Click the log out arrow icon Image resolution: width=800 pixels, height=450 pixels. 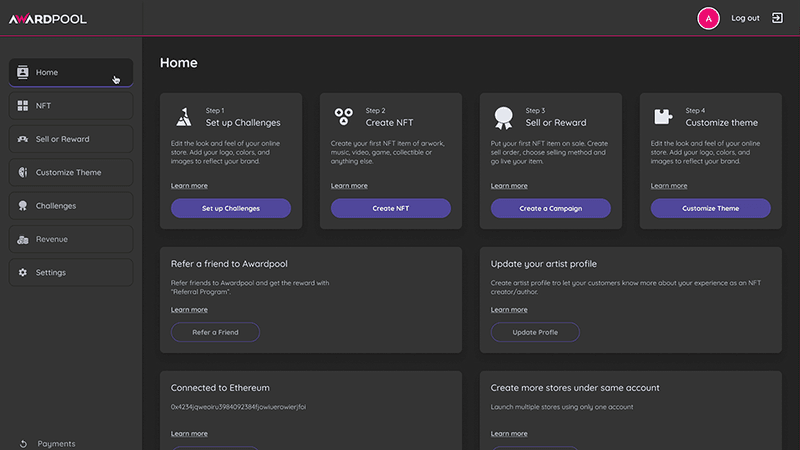777,18
